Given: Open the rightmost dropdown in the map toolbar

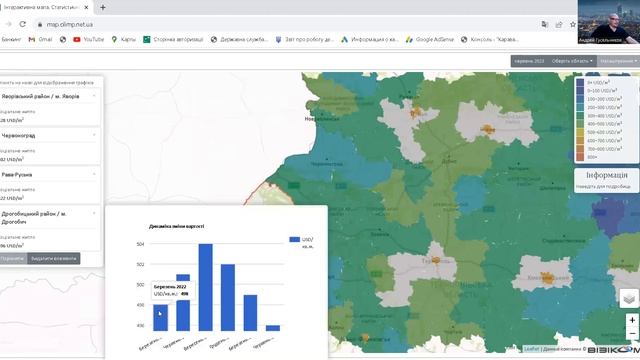Looking at the screenshot, I should click(618, 61).
